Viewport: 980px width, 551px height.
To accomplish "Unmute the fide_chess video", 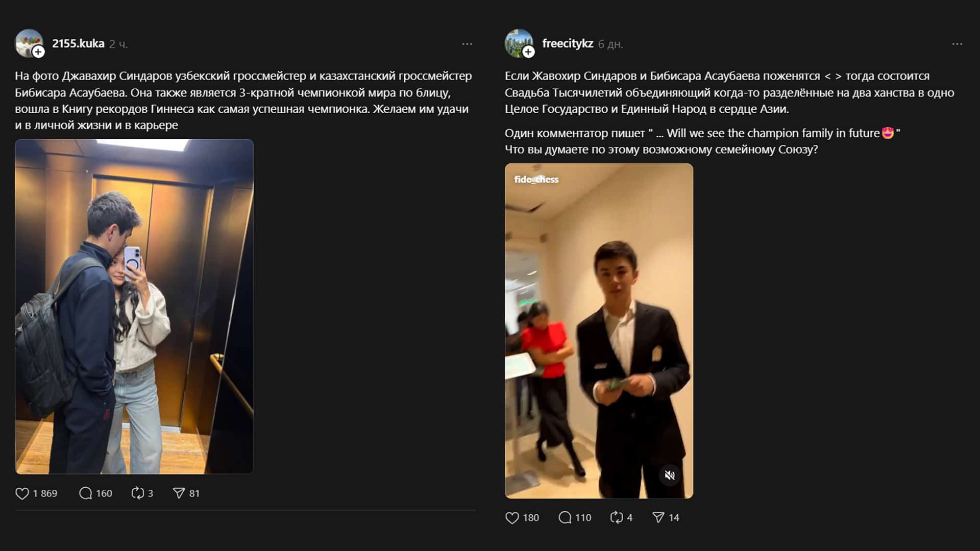I will point(670,475).
